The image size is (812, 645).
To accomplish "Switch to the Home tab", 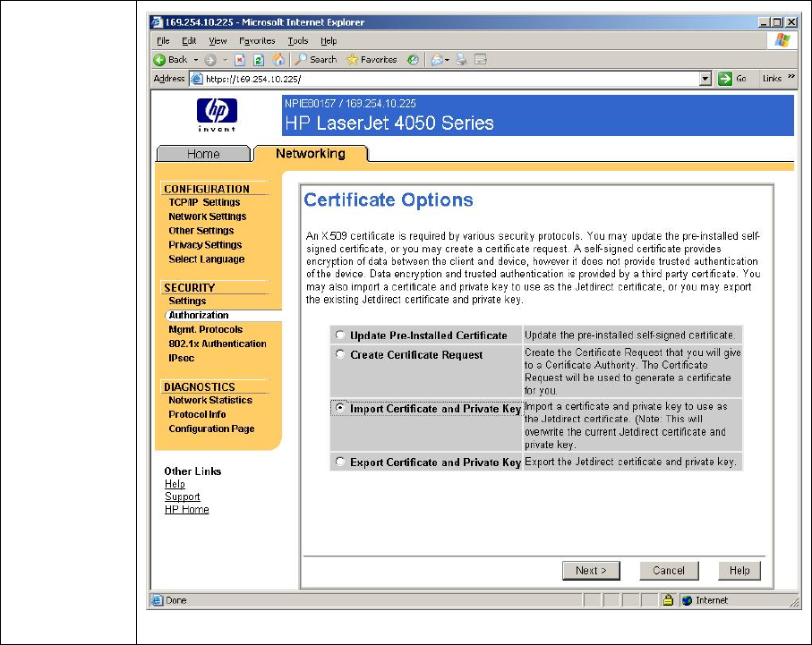I will click(203, 154).
